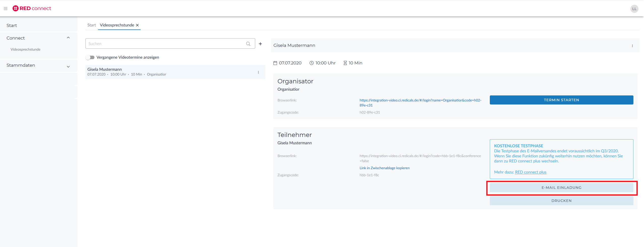Collapse the Connect sidebar section
644x247 pixels.
coord(68,38)
